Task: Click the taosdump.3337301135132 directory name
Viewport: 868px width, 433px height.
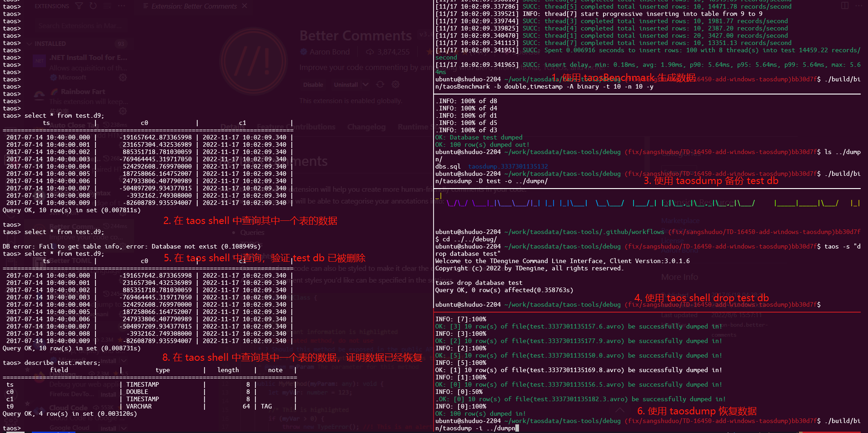Action: tap(508, 167)
